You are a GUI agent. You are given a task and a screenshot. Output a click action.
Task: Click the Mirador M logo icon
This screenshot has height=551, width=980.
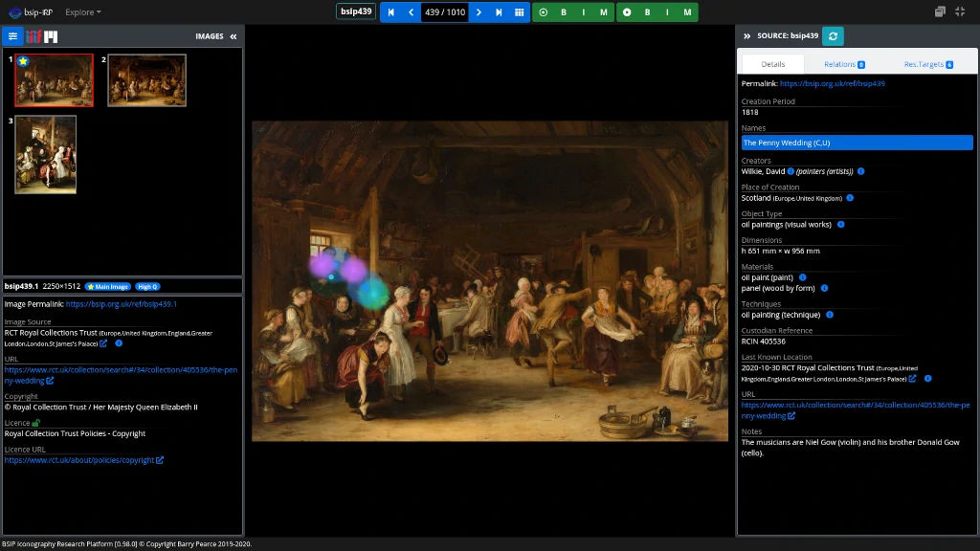[52, 37]
